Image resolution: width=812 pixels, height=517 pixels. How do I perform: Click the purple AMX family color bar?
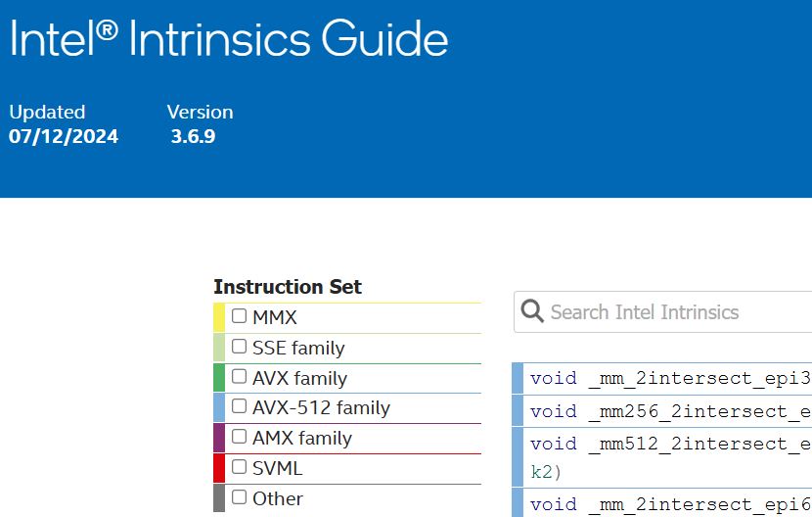coord(219,438)
